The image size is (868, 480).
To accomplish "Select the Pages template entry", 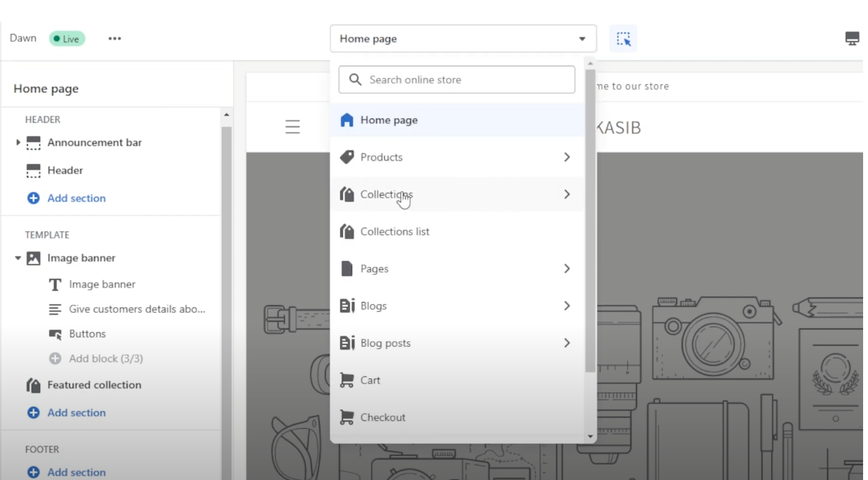I will 458,268.
